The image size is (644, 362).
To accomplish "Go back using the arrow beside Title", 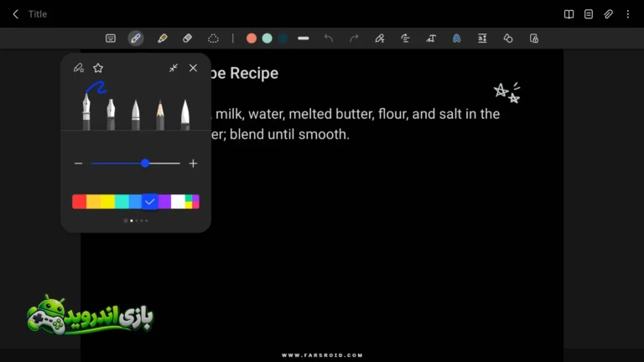I will pyautogui.click(x=16, y=14).
